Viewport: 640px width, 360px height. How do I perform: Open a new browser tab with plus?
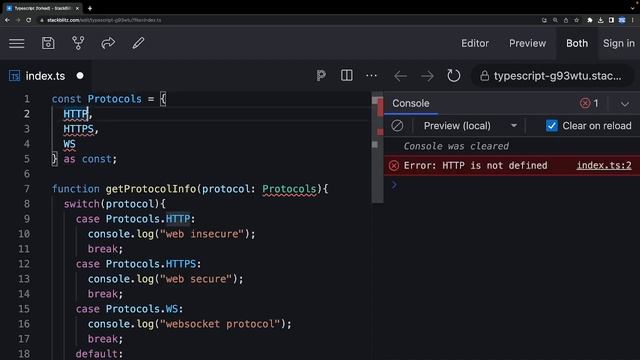[x=90, y=8]
